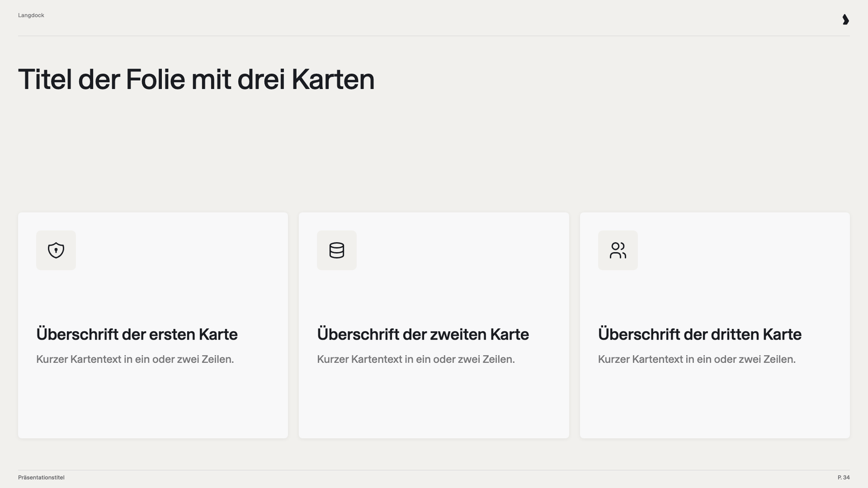This screenshot has height=488, width=868.
Task: Select the short card text under second card heading
Action: point(416,359)
